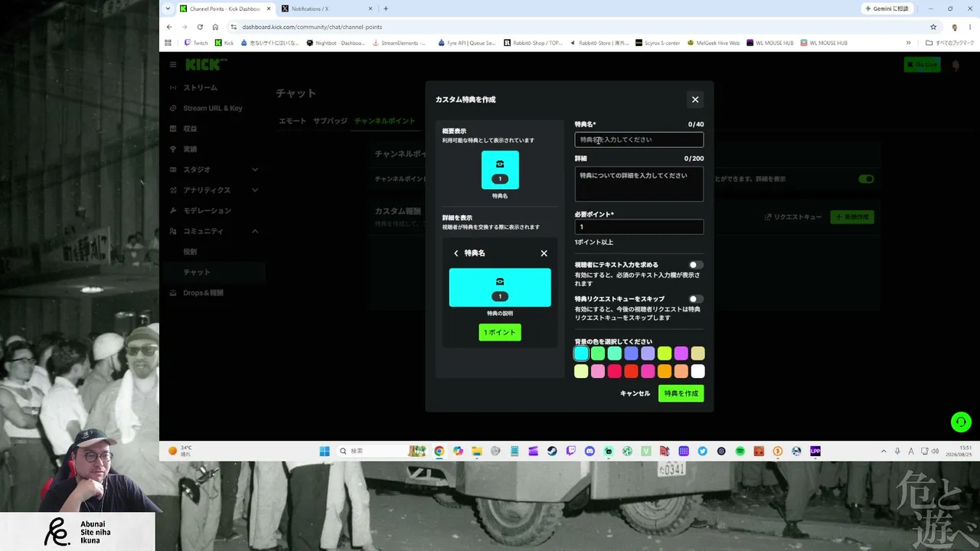Click the X in the reward preview card
This screenshot has width=980, height=551.
544,253
